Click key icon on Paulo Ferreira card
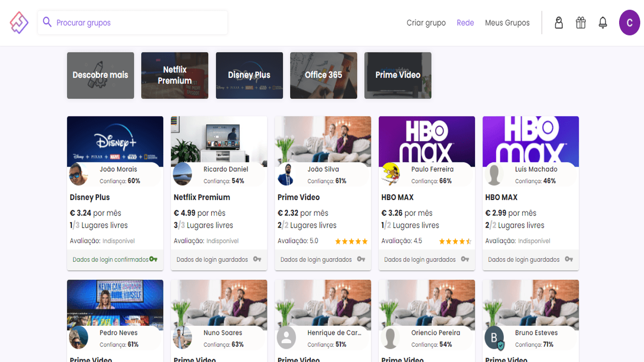This screenshot has width=644, height=362. coord(465,259)
